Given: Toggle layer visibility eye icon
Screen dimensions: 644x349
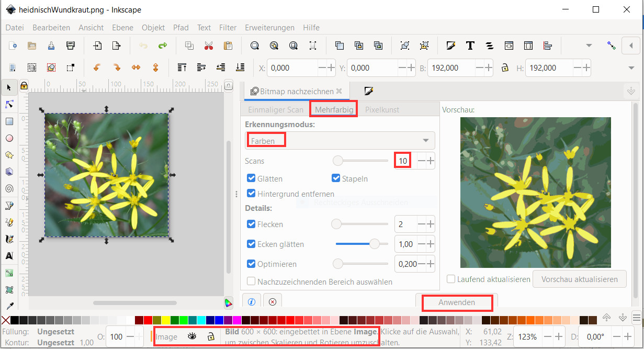Looking at the screenshot, I should tap(192, 336).
